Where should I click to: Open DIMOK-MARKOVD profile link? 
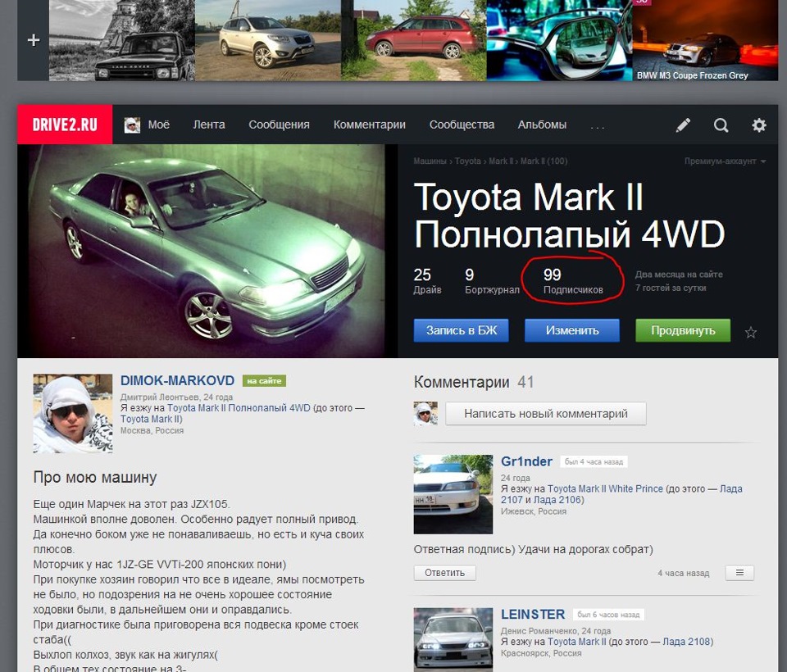pos(177,380)
